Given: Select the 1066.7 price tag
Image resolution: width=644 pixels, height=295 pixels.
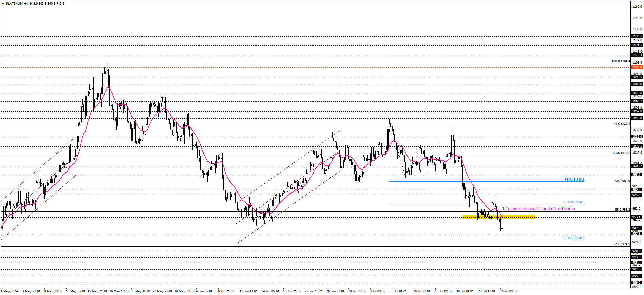Looking at the screenshot, I should tap(637, 101).
